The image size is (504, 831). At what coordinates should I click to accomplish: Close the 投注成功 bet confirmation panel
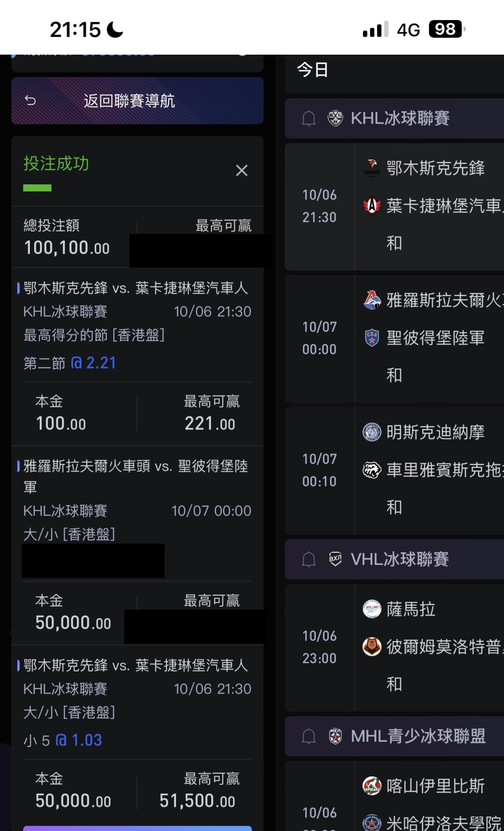(241, 171)
